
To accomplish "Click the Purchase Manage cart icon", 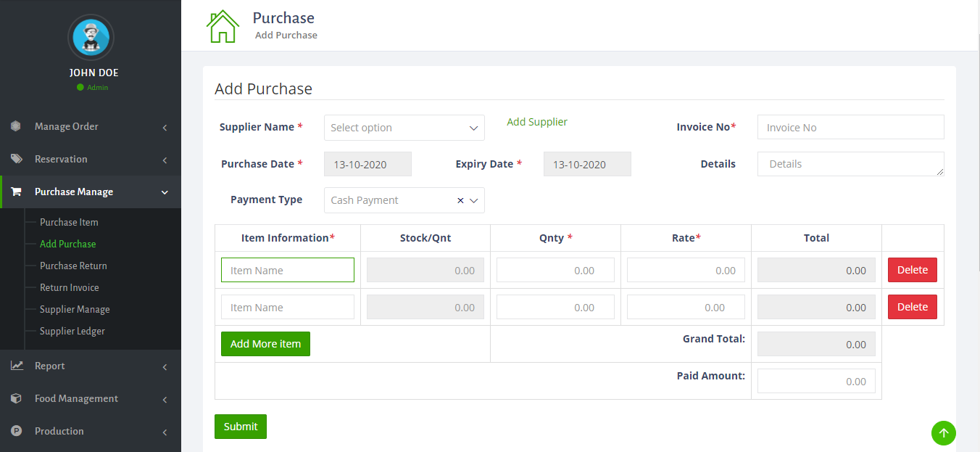I will 16,192.
